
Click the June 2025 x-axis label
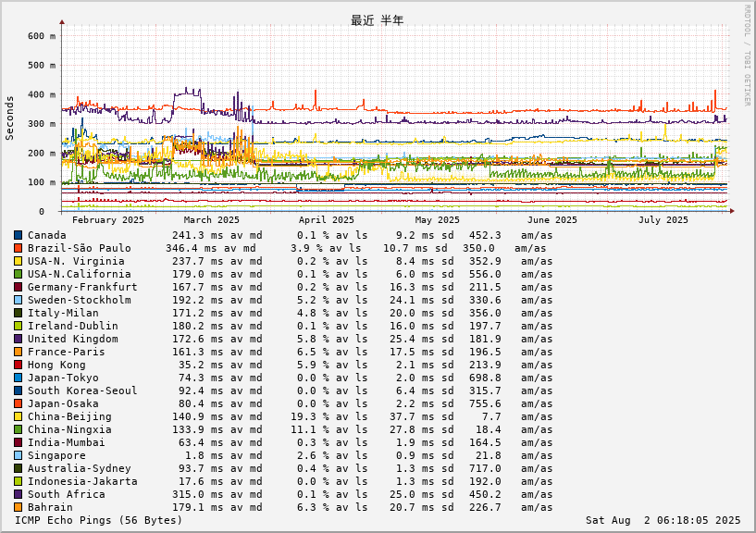(x=552, y=220)
